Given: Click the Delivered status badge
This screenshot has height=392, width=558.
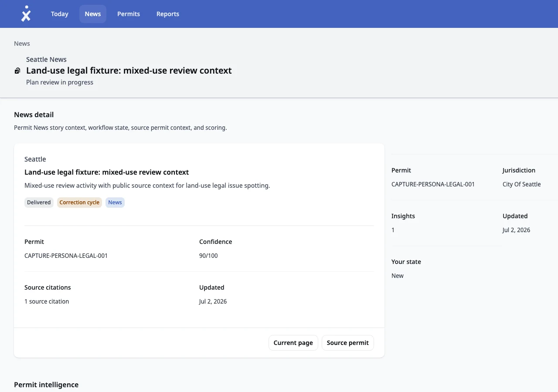Looking at the screenshot, I should 39,203.
